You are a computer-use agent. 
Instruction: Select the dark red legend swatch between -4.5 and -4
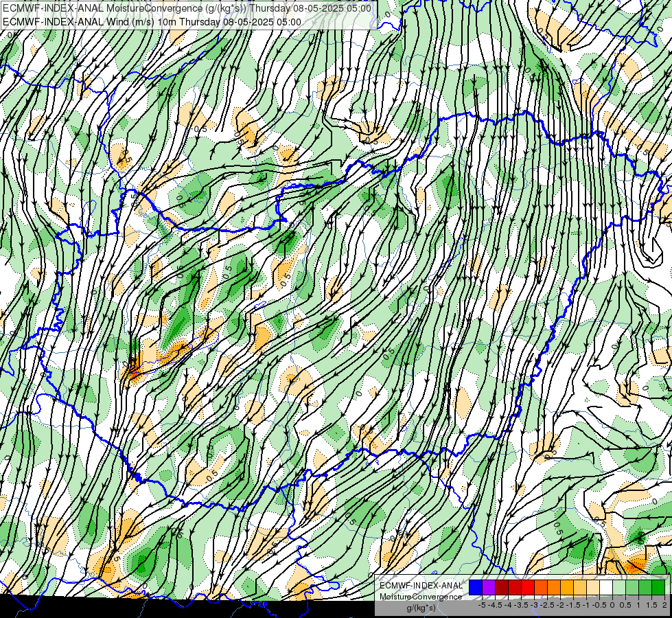click(502, 588)
